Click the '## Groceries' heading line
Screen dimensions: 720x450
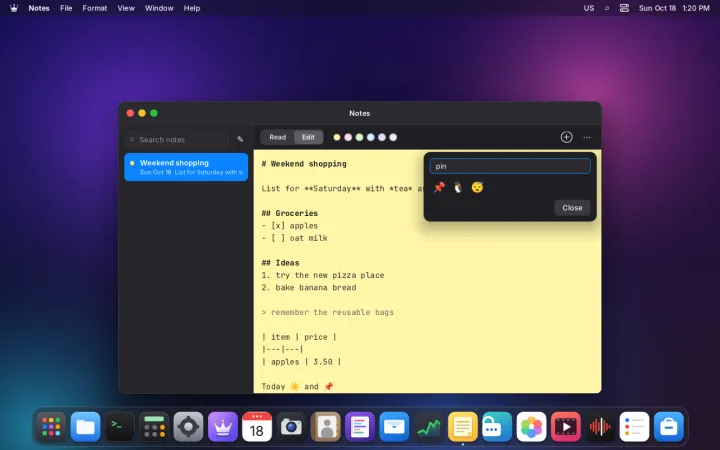[290, 213]
